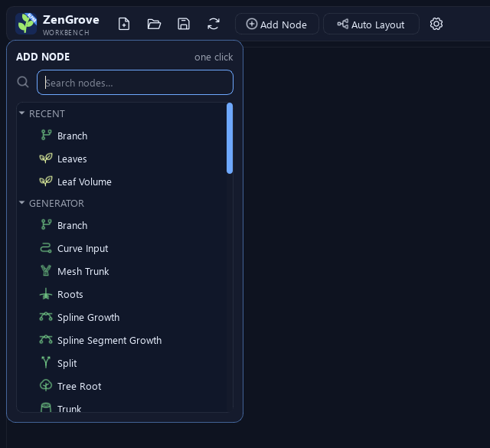
Task: Click the GENERATOR section header text
Action: pos(57,203)
